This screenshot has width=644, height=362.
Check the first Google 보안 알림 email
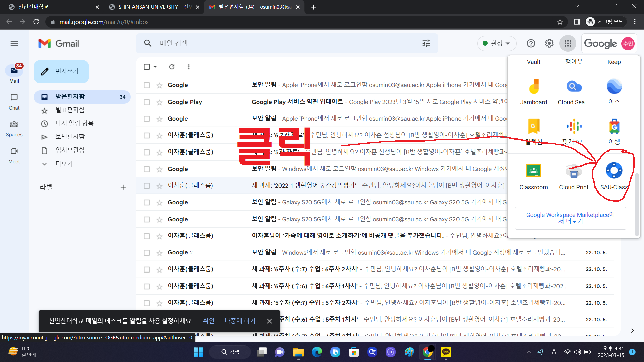click(x=147, y=85)
